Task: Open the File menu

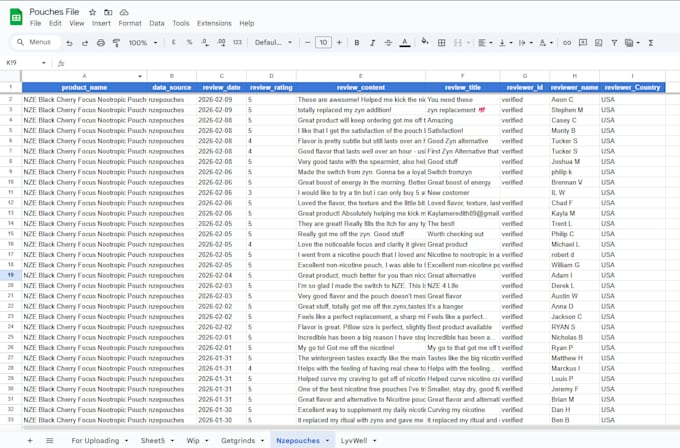Action: pyautogui.click(x=36, y=23)
